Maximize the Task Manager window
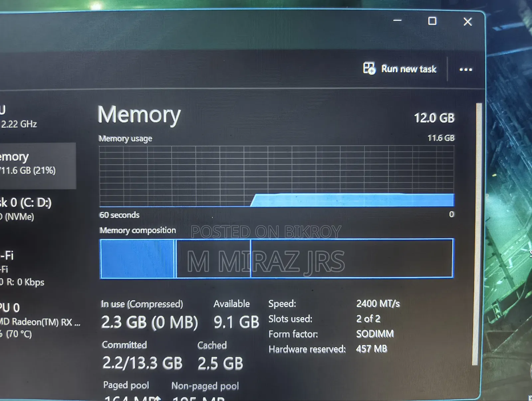The height and width of the screenshot is (401, 532). click(432, 21)
